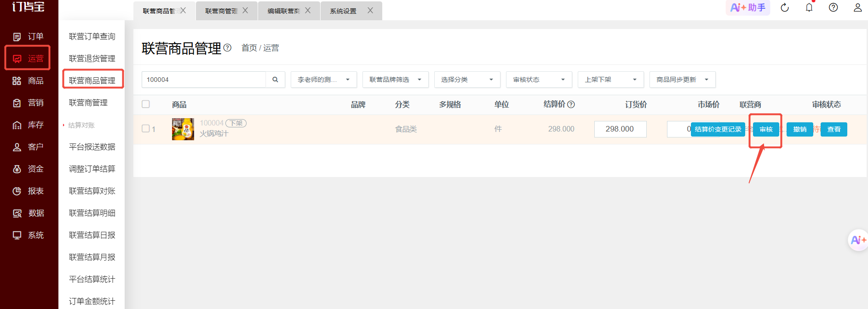Open the 报表 sidebar module
The width and height of the screenshot is (868, 309).
pyautogui.click(x=29, y=191)
